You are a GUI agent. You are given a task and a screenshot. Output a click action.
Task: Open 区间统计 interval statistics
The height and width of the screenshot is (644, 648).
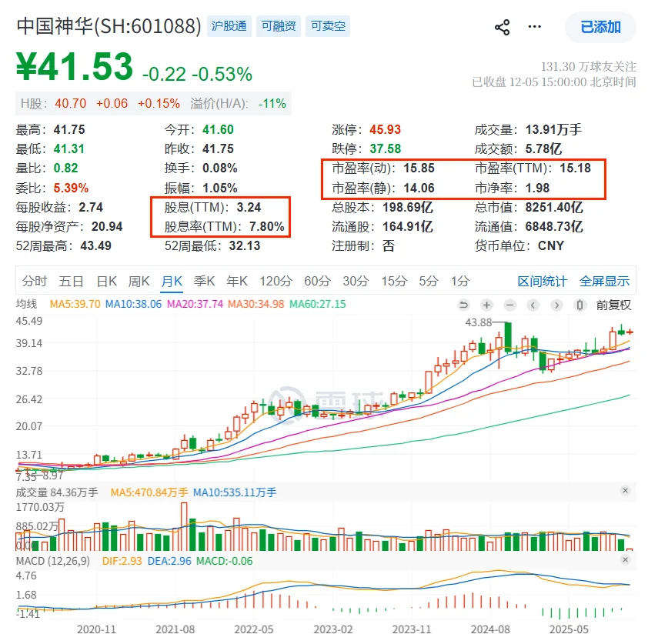click(541, 281)
